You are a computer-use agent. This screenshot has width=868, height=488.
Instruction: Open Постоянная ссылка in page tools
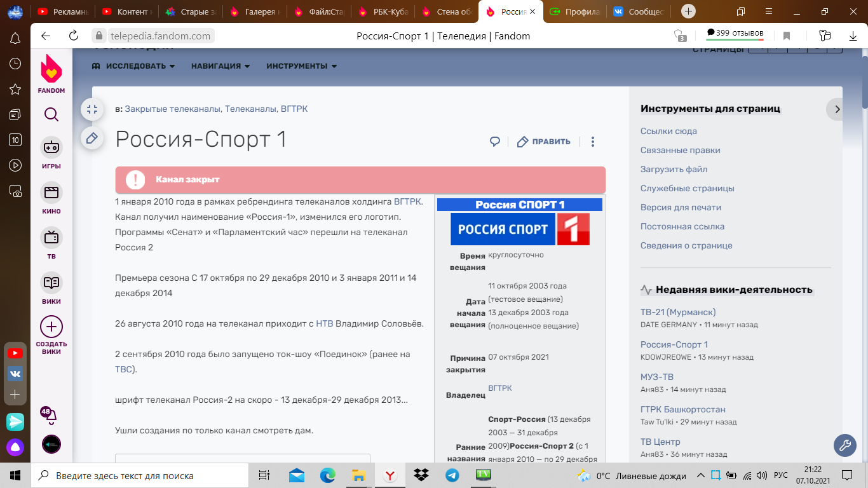682,227
